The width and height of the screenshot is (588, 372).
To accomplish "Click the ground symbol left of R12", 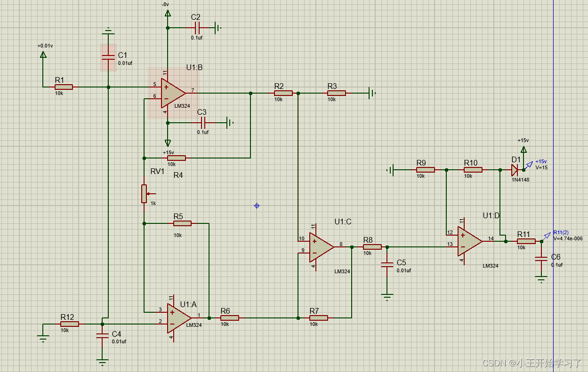I will (43, 339).
